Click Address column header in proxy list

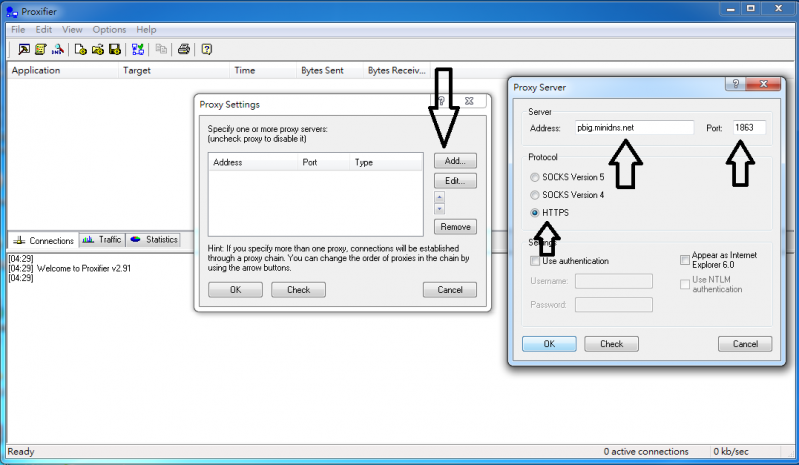253,162
